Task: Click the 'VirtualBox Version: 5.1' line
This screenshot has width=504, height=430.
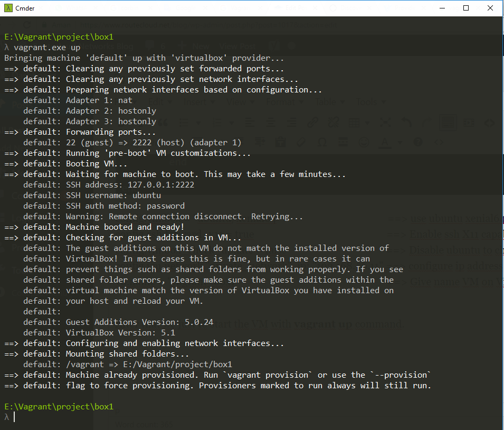Action: (99, 333)
